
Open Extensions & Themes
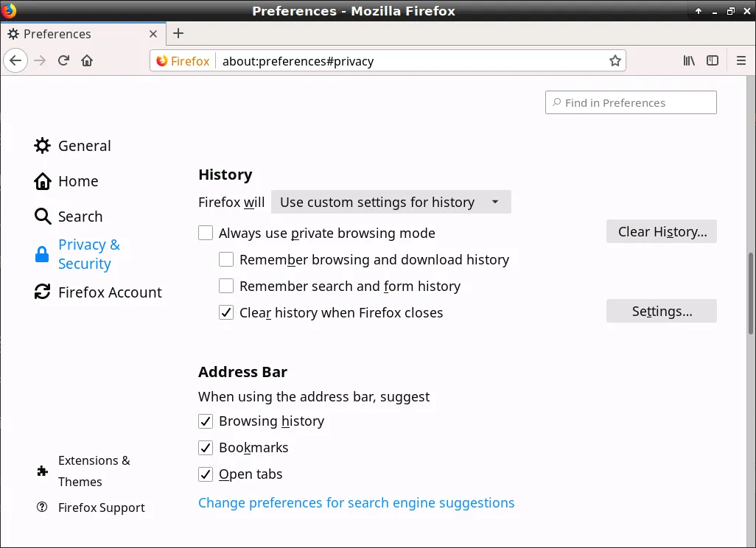[x=83, y=471]
